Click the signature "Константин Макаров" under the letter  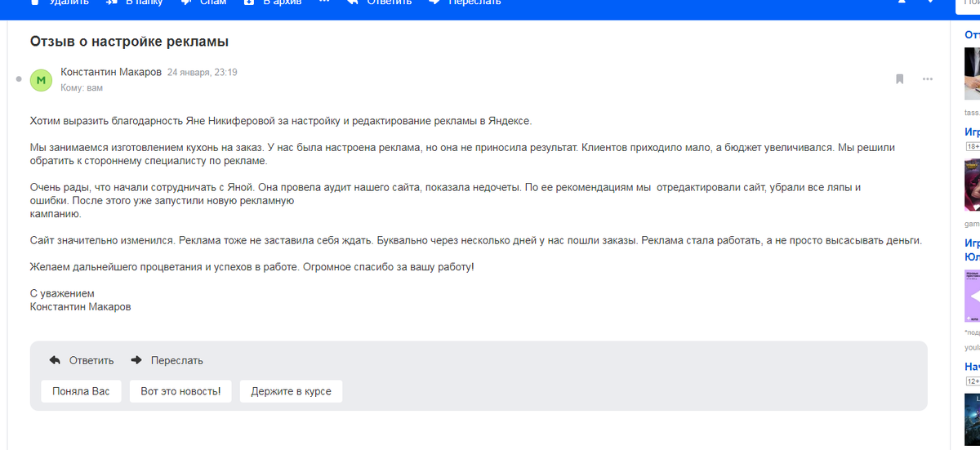point(80,307)
